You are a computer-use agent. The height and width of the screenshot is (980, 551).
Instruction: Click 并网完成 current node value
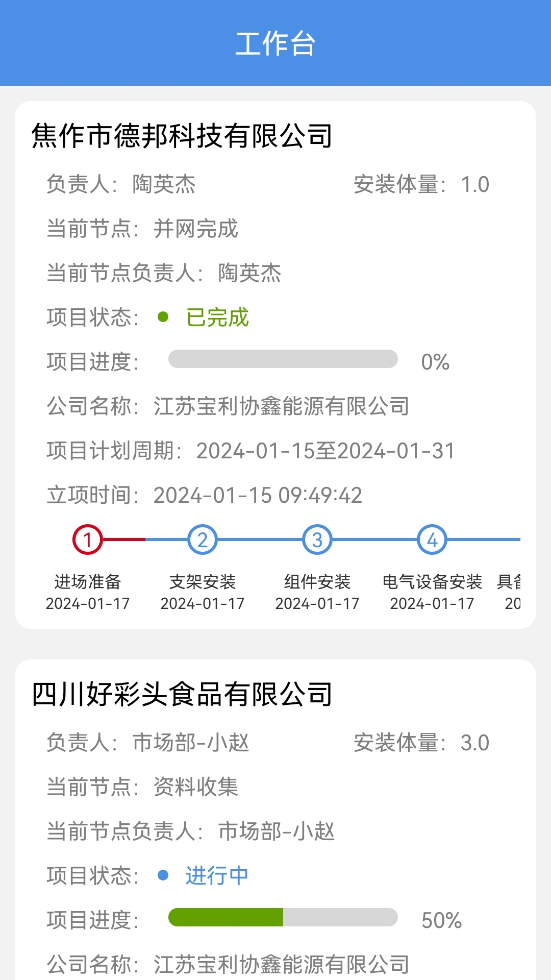coord(196,229)
